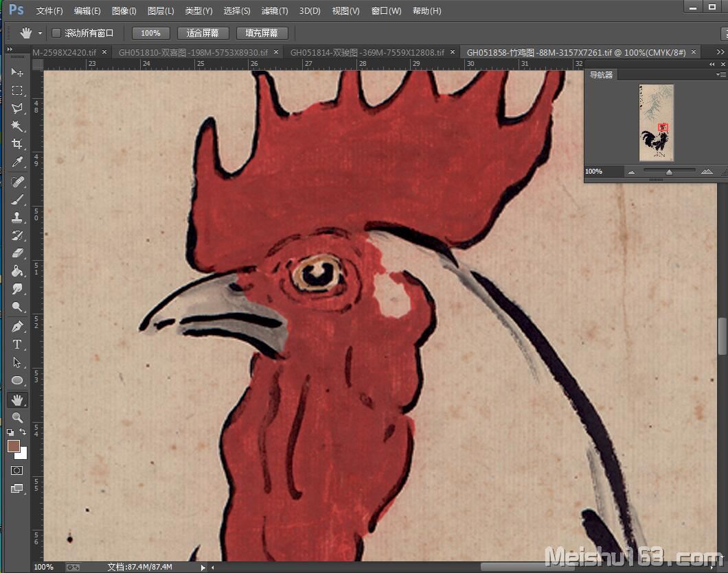Select the Healing Brush tool
The width and height of the screenshot is (728, 573).
click(x=17, y=182)
